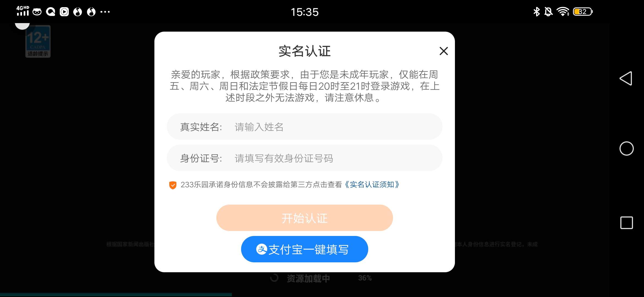Tap the three-dots more notifications icon
Screen dimensions: 644x297
(105, 12)
